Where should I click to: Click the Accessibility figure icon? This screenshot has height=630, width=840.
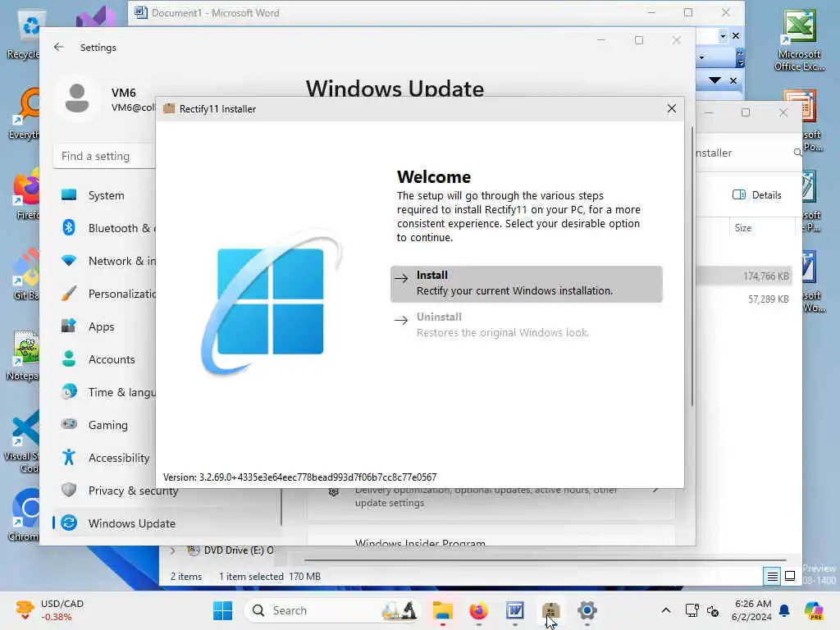(x=69, y=457)
